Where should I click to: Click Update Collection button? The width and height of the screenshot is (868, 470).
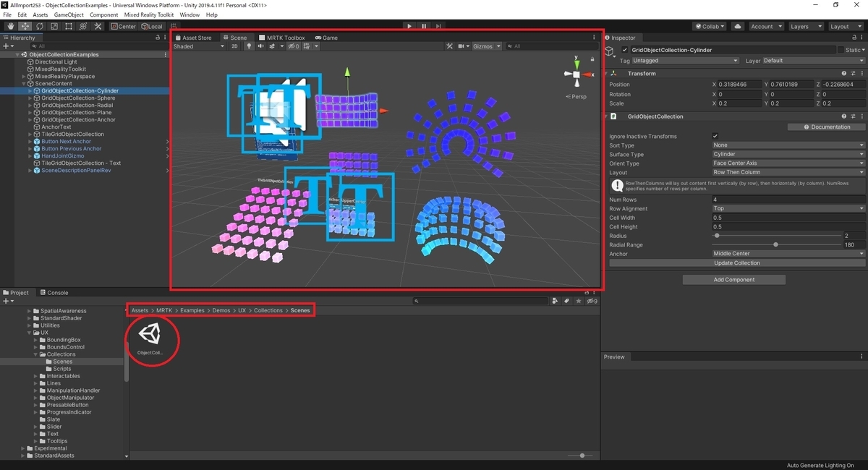pyautogui.click(x=737, y=263)
